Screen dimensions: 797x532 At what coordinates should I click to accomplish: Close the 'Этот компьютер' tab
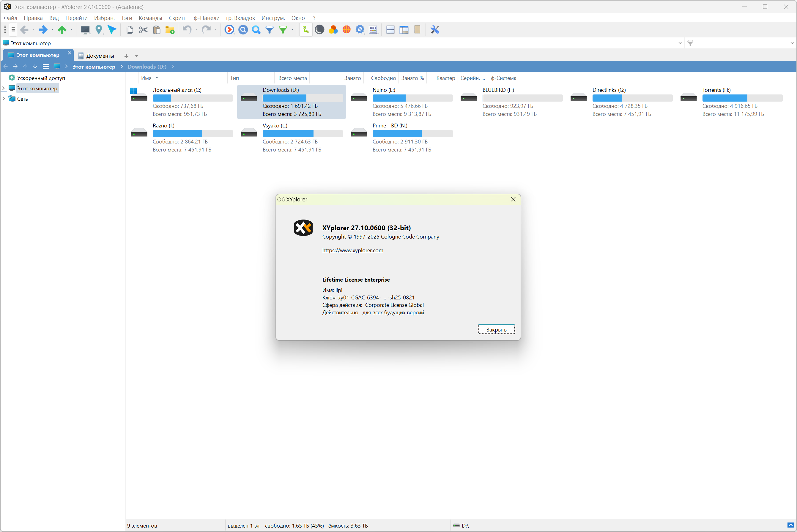[x=69, y=53]
